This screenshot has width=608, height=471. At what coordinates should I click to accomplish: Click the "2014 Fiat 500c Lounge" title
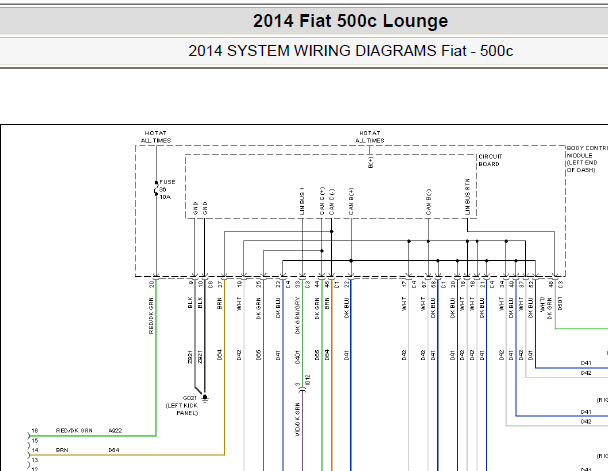point(350,21)
